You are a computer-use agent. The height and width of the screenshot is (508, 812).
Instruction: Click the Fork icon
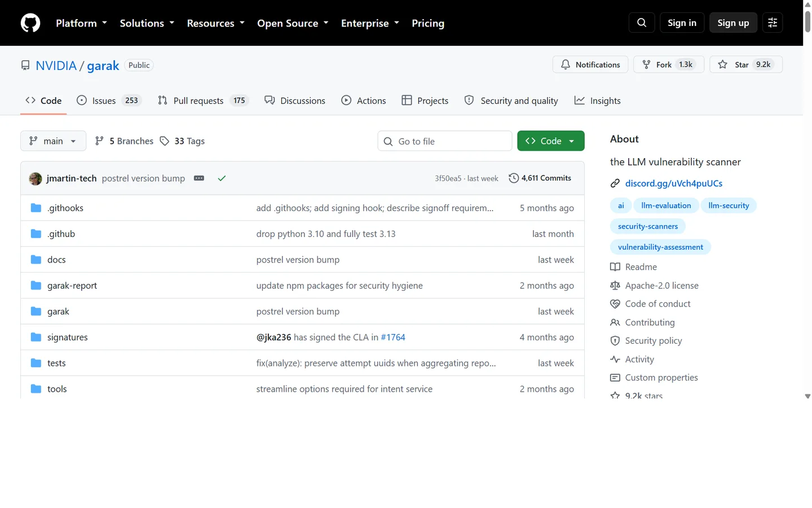[x=646, y=65]
